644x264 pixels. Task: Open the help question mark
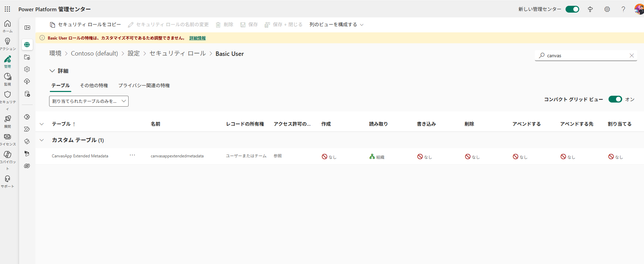(x=623, y=9)
